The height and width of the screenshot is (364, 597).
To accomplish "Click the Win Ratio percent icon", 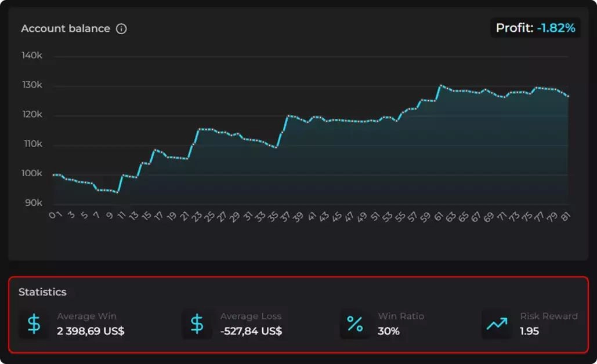I will coord(355,325).
